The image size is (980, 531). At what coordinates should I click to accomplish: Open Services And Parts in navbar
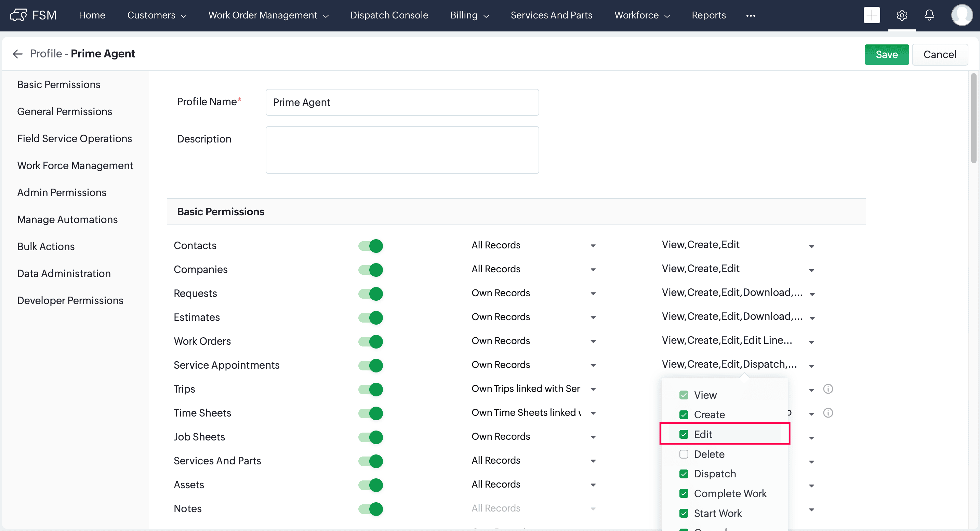(551, 15)
